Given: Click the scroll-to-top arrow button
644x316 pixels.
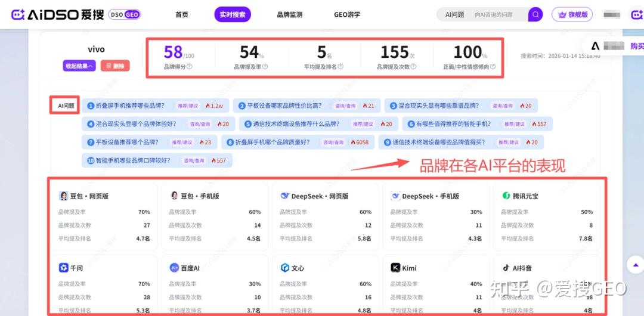Looking at the screenshot, I should (636, 265).
